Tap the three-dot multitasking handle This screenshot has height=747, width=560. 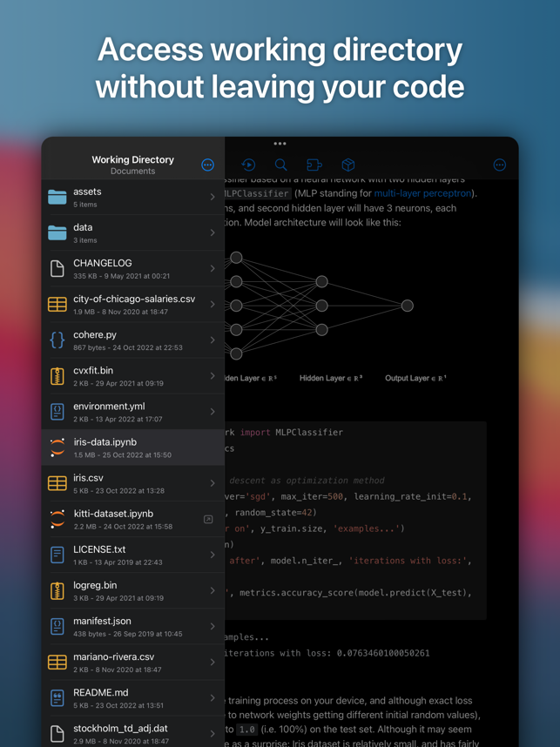point(280,144)
